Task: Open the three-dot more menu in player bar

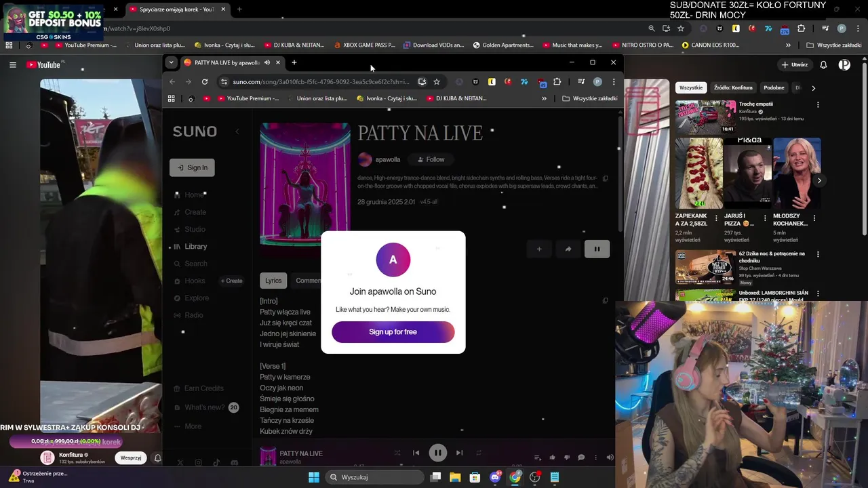Action: point(595,457)
